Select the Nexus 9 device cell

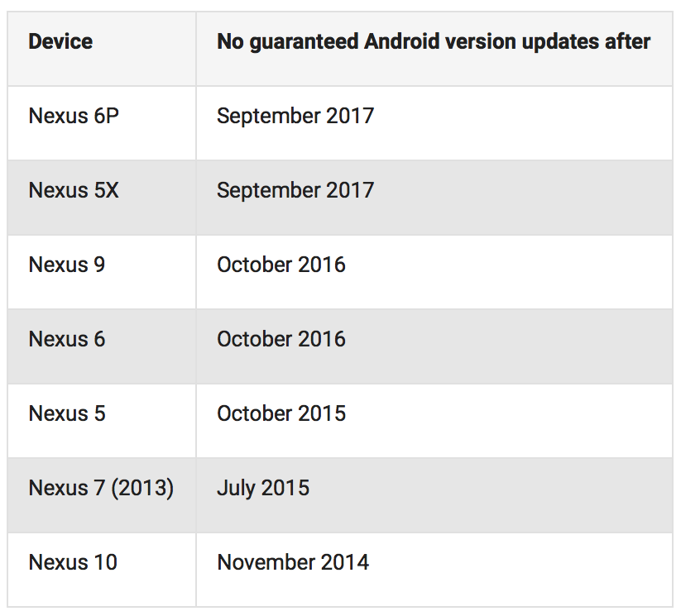click(x=67, y=265)
